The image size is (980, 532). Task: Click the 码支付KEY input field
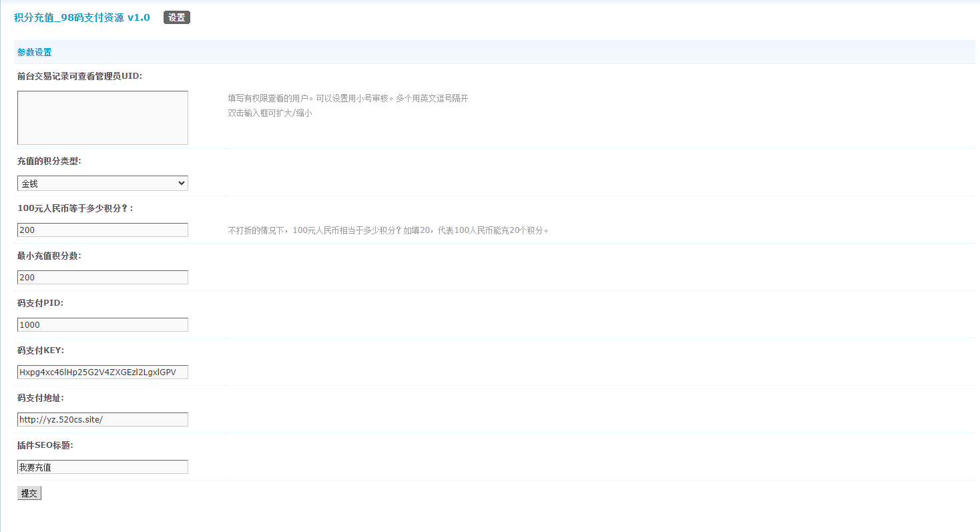tap(102, 372)
